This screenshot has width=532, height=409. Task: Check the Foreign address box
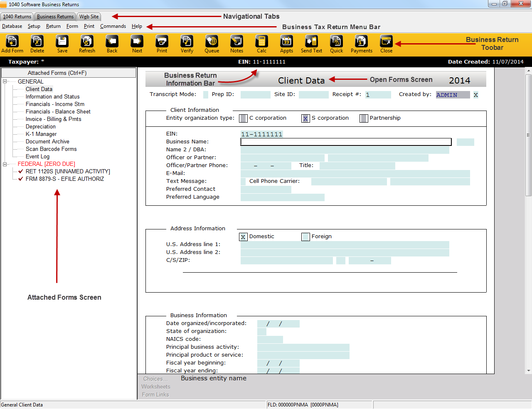(305, 237)
